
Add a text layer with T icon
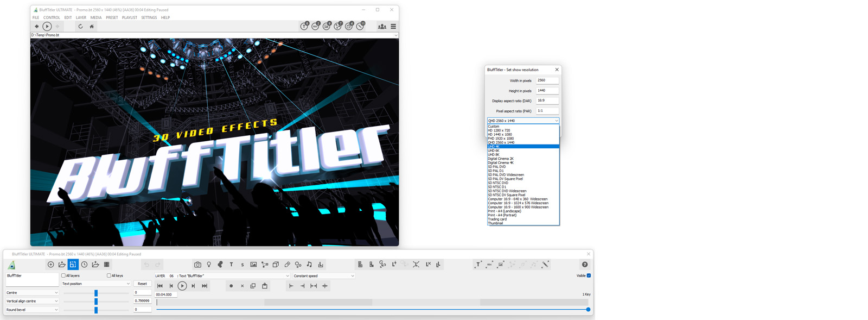tap(231, 265)
